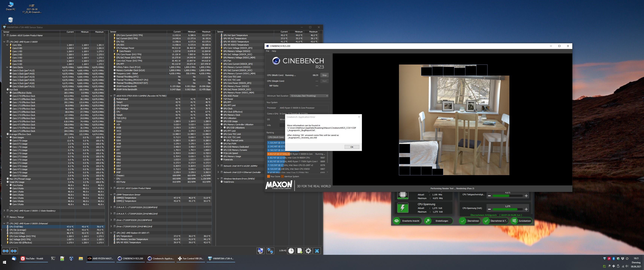Image resolution: width=644 pixels, height=270 pixels.
Task: Expand the GPU Thermal Limits group
Action: point(221,140)
